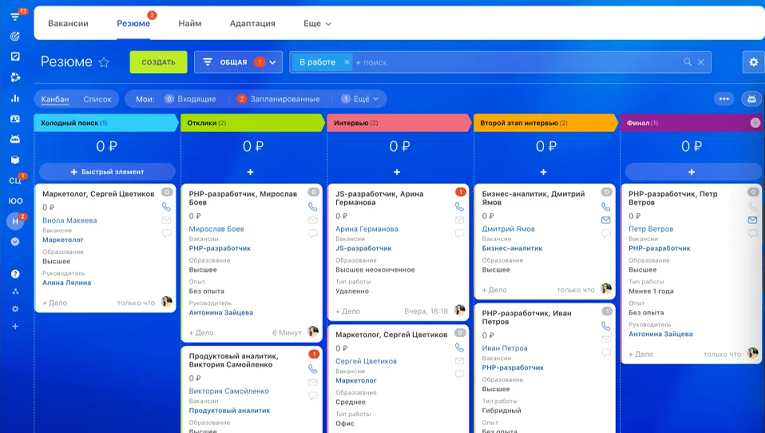Open the robot automation button near kanban header
Viewport: 765px width, 433px height.
[752, 99]
